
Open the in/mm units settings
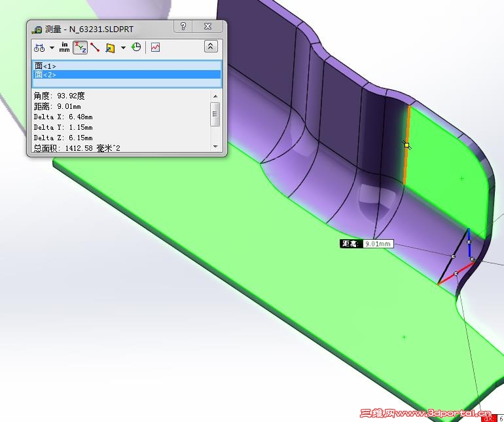(x=64, y=47)
